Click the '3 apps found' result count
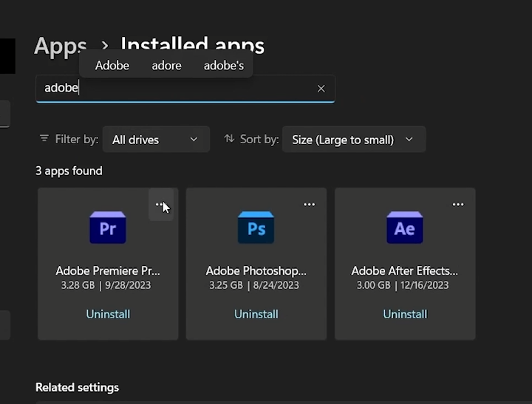The width and height of the screenshot is (532, 404). (69, 171)
